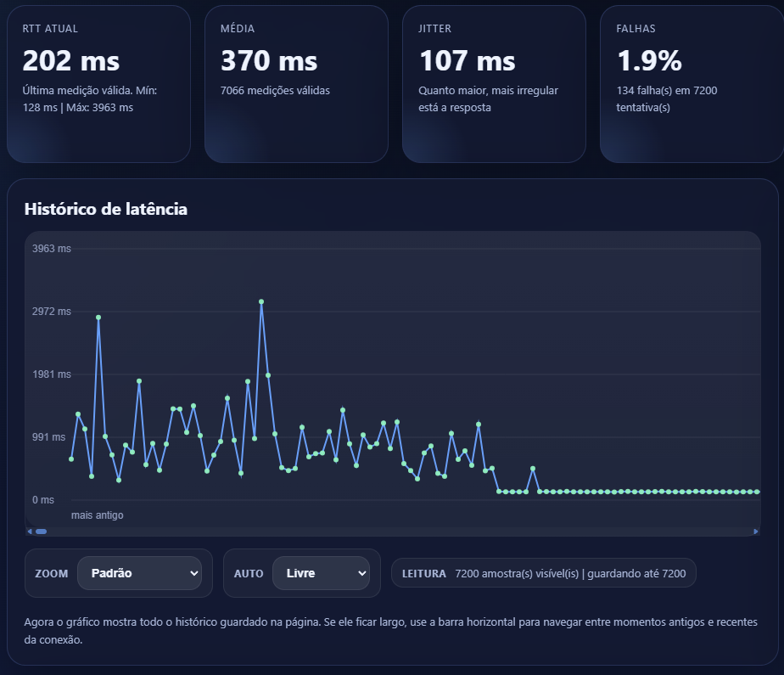Click the 991 ms axis label
Image resolution: width=784 pixels, height=675 pixels.
(49, 437)
